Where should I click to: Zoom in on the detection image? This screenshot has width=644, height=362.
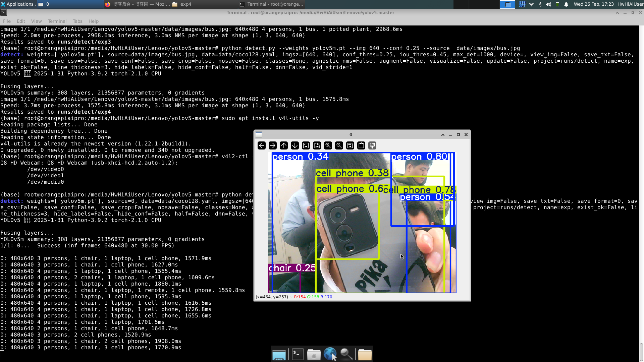tap(328, 145)
